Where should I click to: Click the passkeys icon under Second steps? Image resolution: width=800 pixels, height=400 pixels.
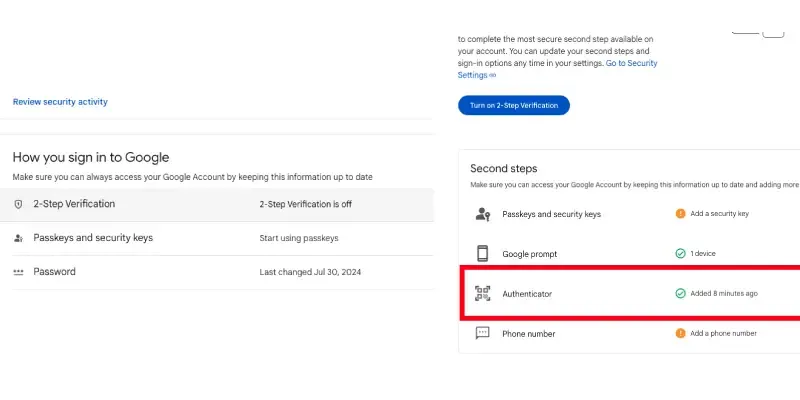pyautogui.click(x=483, y=213)
